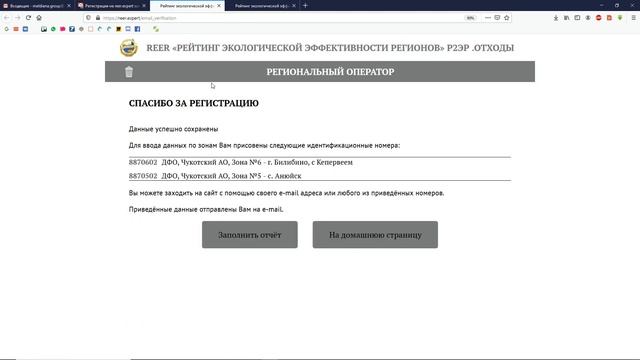Click the 'На домашнюю страницу' button

coord(375,235)
